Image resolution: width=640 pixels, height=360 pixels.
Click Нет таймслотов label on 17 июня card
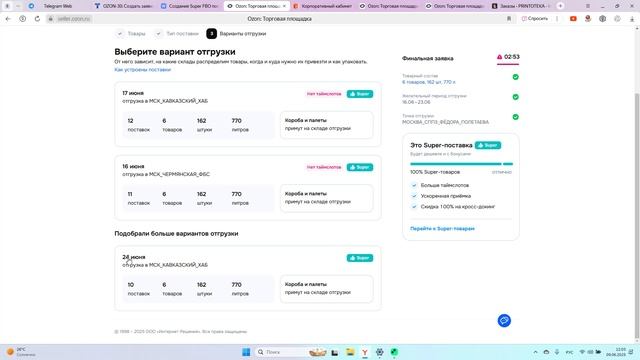coord(324,94)
